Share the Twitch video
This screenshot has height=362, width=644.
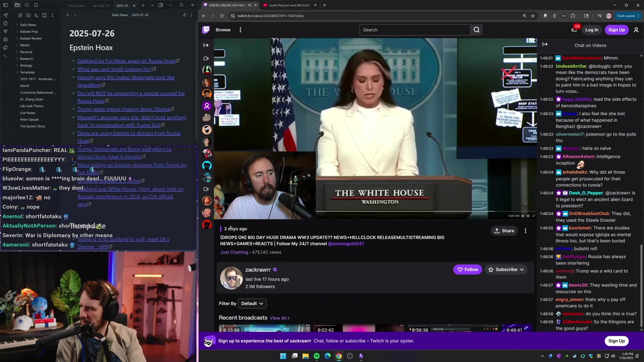click(504, 231)
